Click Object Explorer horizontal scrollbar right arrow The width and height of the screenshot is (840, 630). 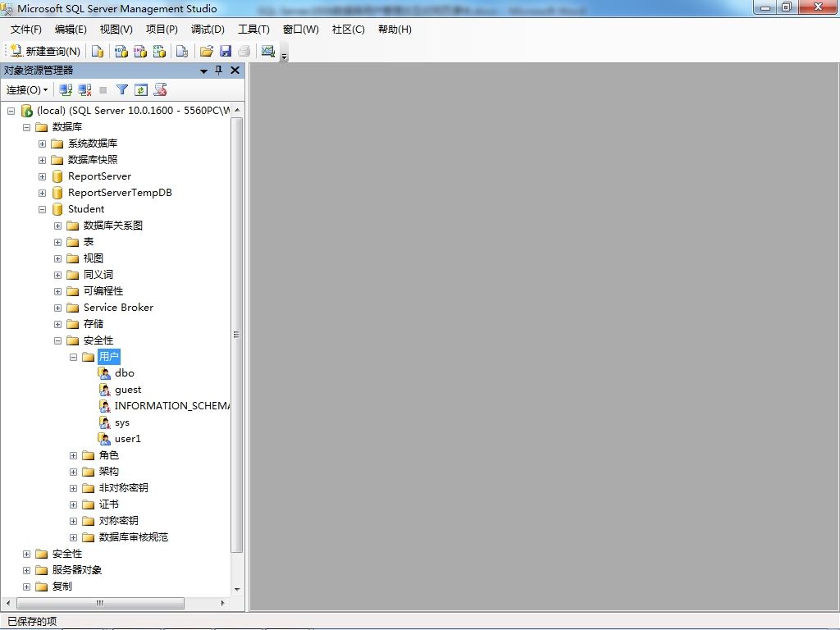click(x=222, y=603)
